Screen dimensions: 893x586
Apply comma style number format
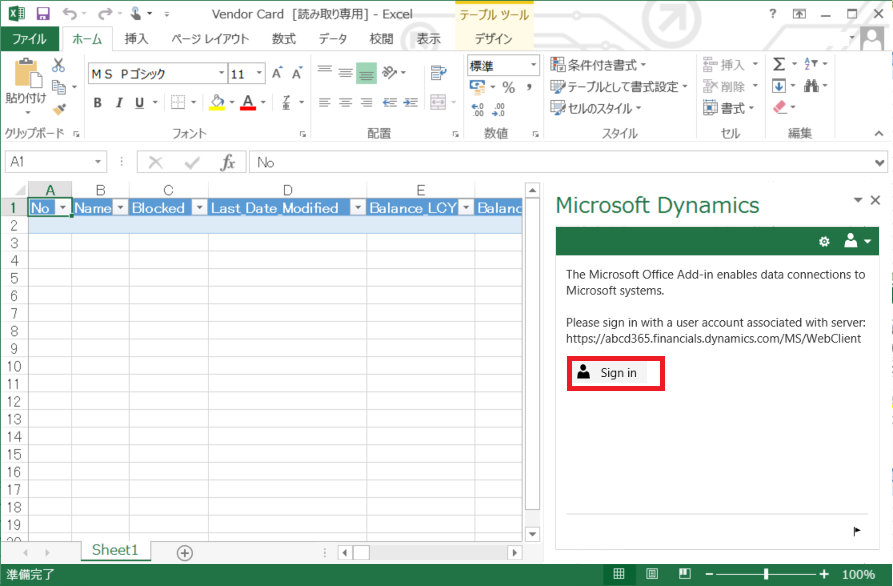click(x=529, y=87)
